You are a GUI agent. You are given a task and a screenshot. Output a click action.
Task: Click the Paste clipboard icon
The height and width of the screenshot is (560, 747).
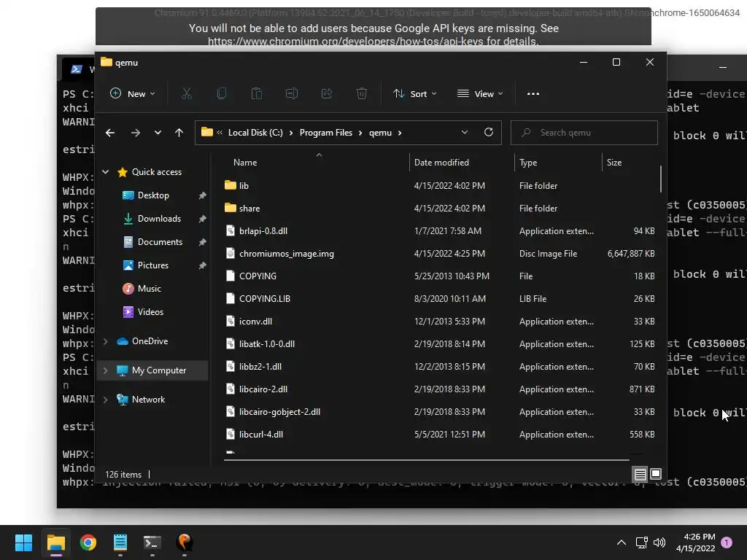[256, 94]
